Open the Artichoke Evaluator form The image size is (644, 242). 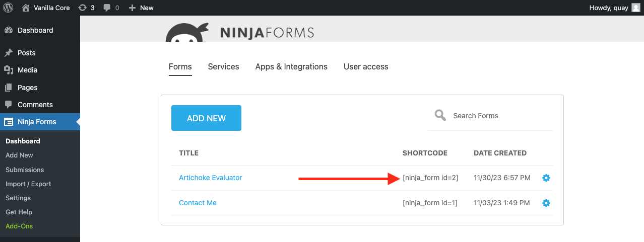tap(211, 178)
